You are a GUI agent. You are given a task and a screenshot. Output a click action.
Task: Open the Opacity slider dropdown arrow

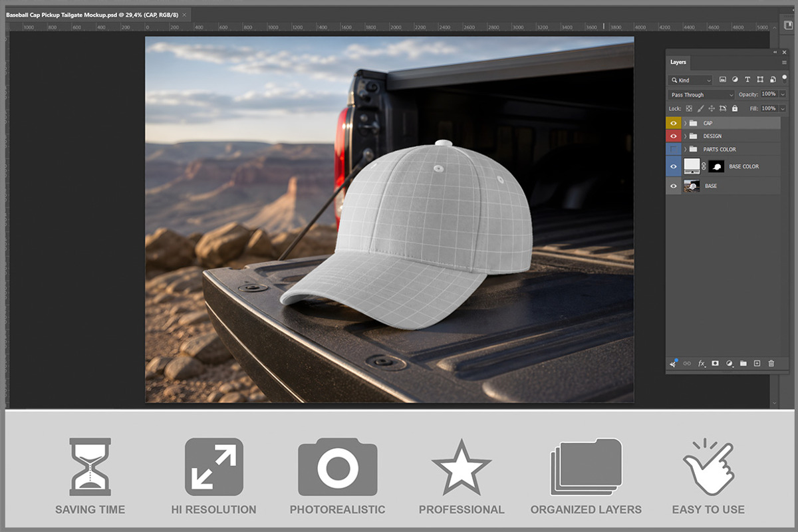783,94
